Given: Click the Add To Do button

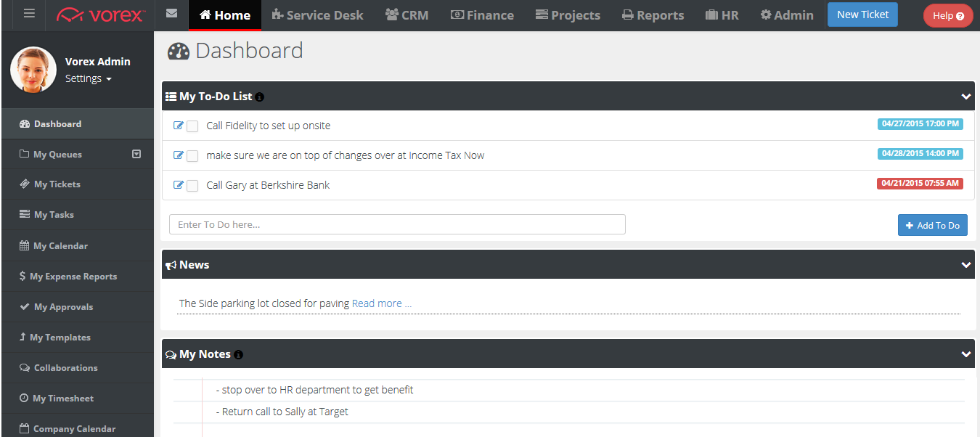Looking at the screenshot, I should pyautogui.click(x=933, y=225).
